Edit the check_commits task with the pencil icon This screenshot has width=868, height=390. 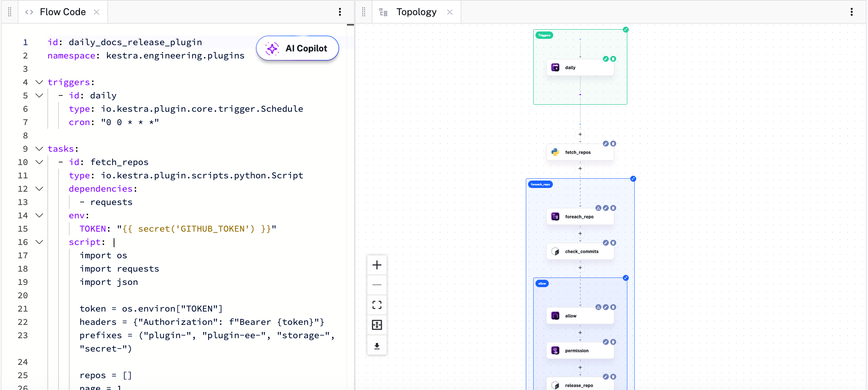point(605,243)
